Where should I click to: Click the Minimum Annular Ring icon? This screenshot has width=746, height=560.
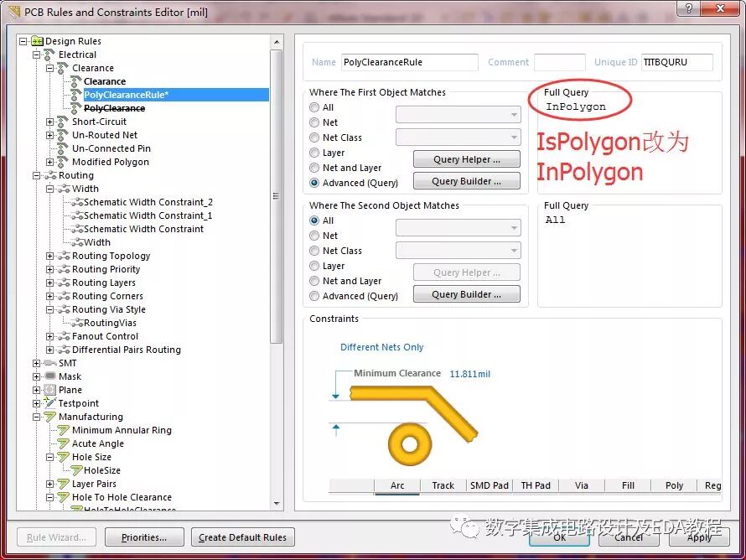click(63, 430)
